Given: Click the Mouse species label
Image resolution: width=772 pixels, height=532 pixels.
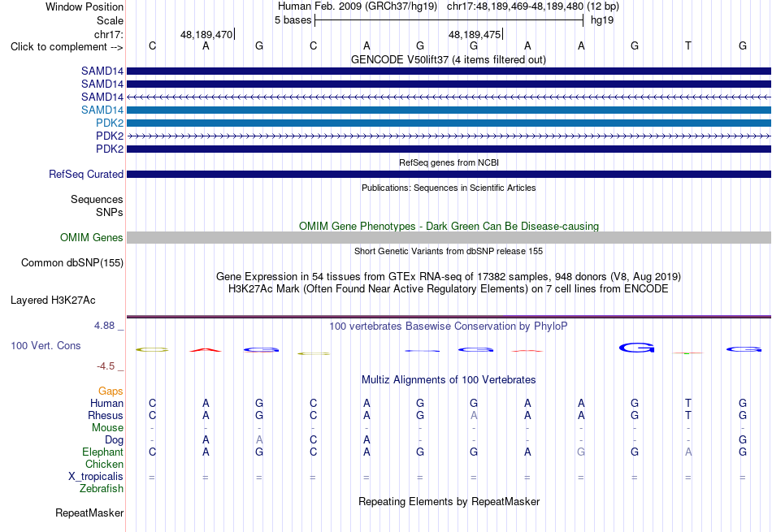Looking at the screenshot, I should pyautogui.click(x=107, y=428).
